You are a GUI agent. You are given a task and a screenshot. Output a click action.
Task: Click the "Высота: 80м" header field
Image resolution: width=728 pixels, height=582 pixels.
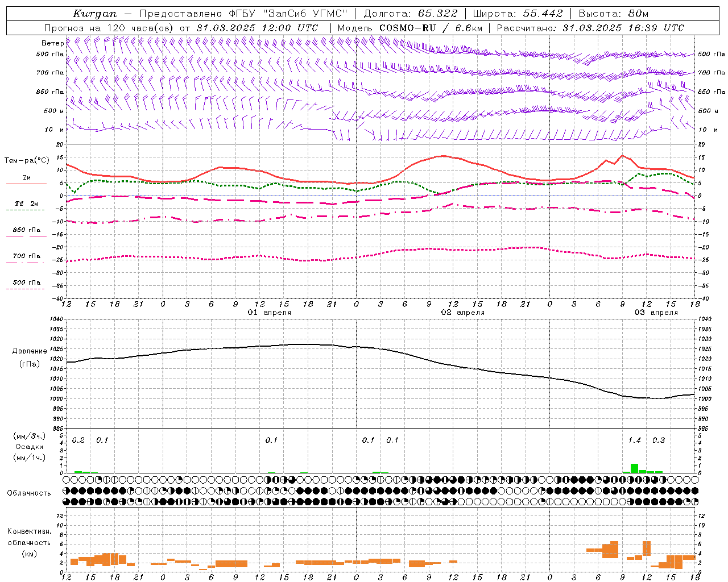614,14
